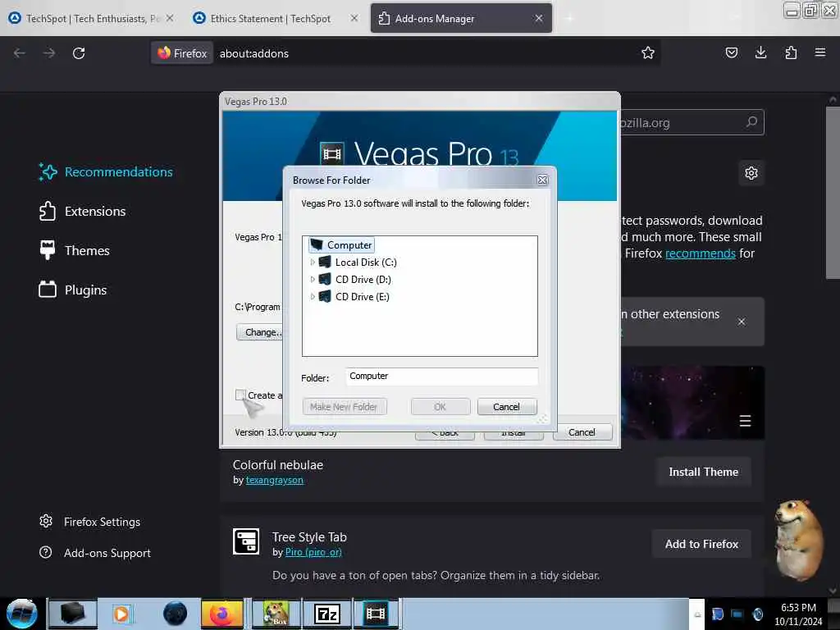
Task: Bookmark this page with the star icon
Action: (x=648, y=52)
